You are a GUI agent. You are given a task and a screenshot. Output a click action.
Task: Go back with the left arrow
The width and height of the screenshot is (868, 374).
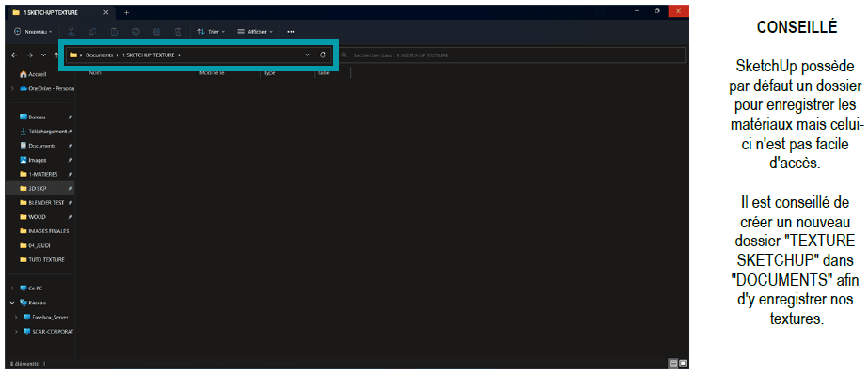point(14,55)
